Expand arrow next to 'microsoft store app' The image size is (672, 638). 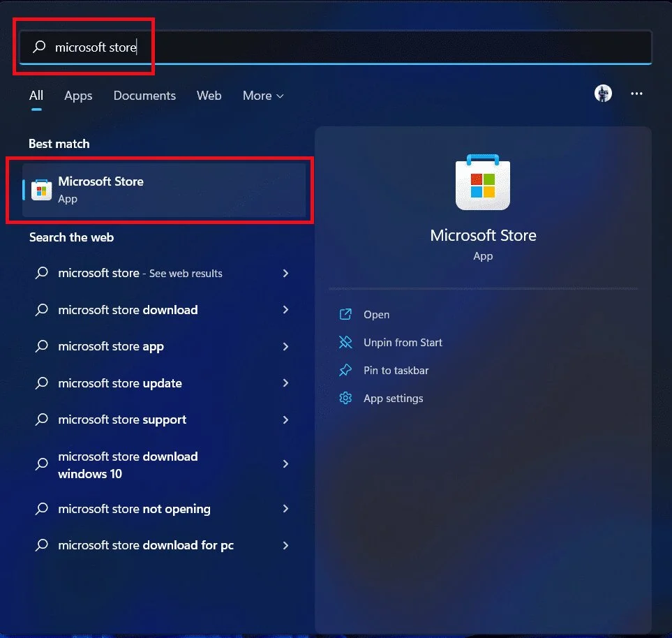[286, 346]
